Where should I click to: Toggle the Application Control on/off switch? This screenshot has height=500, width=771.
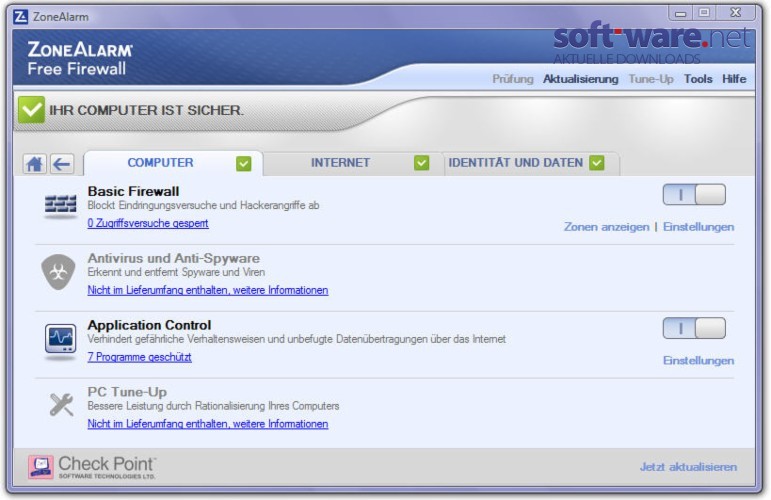coord(694,328)
